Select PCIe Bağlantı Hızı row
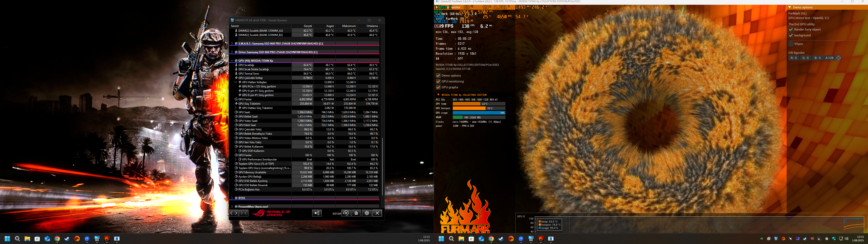Image resolution: width=868 pixels, height=244 pixels. point(305,189)
